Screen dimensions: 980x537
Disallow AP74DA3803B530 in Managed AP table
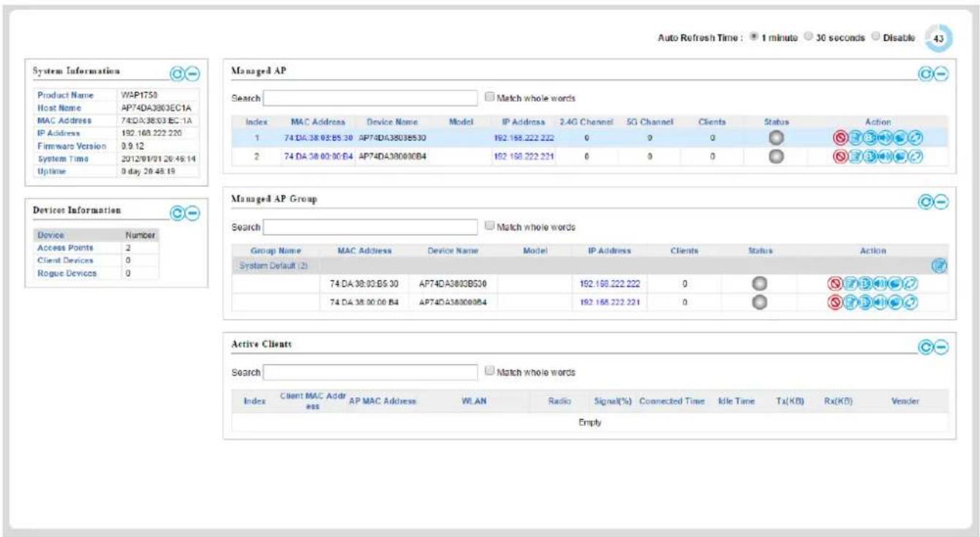click(840, 138)
